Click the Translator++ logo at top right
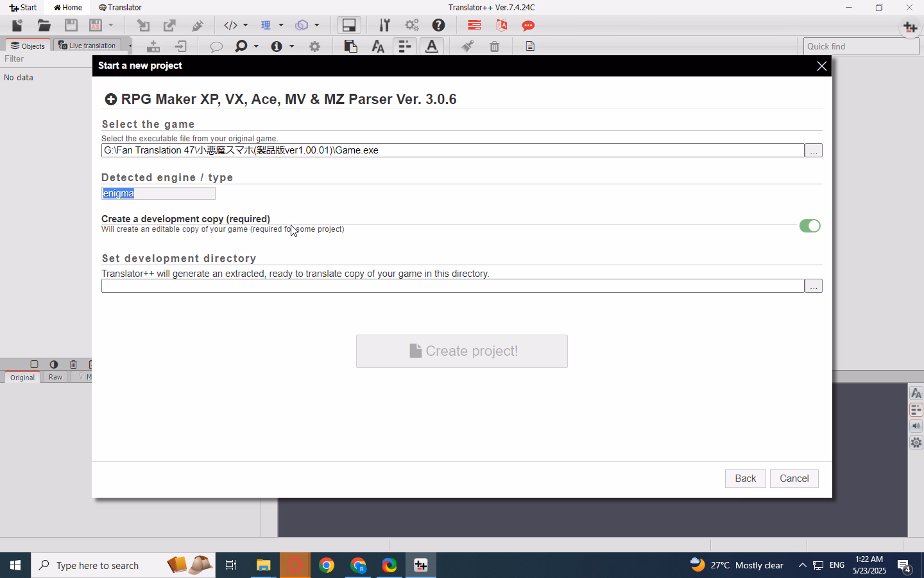This screenshot has width=924, height=578. coord(910,27)
